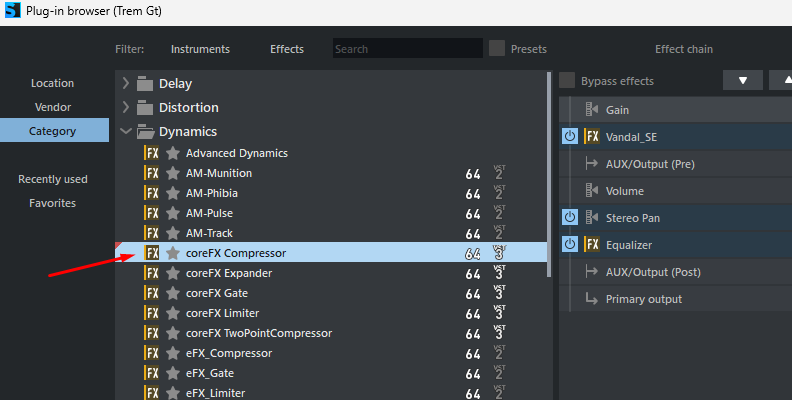Open the Recently used list

53,179
